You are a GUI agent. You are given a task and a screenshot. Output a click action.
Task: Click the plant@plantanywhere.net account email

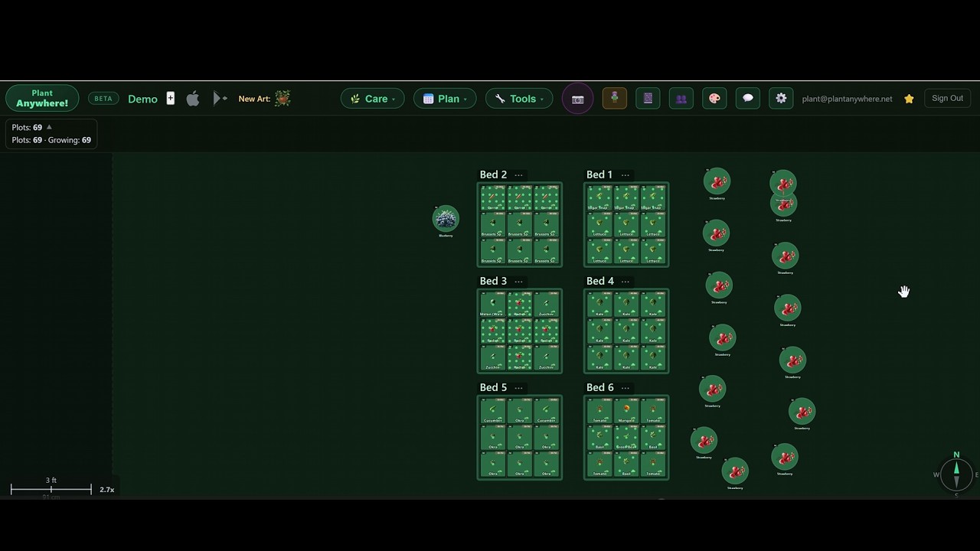click(x=847, y=99)
